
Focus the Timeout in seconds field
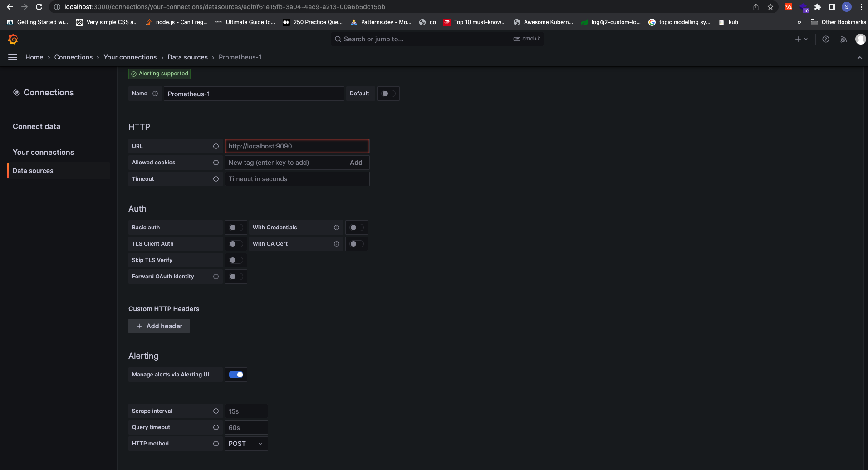[297, 179]
